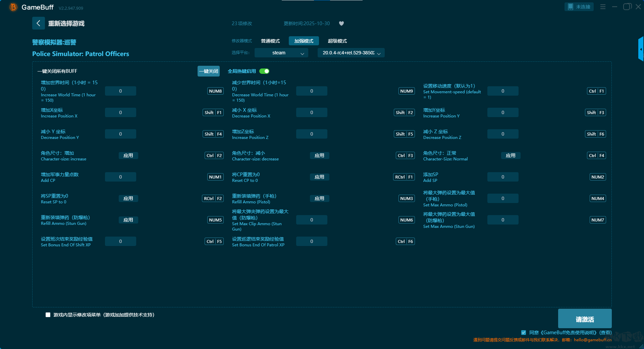Click the NUM9 hotkey for Decrease World Time

[x=407, y=91]
